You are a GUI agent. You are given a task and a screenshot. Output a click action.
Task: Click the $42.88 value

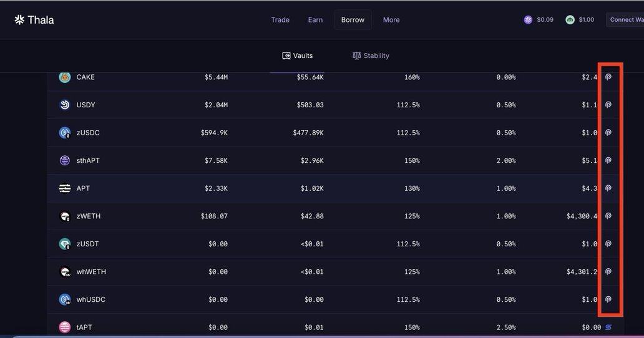pos(312,216)
